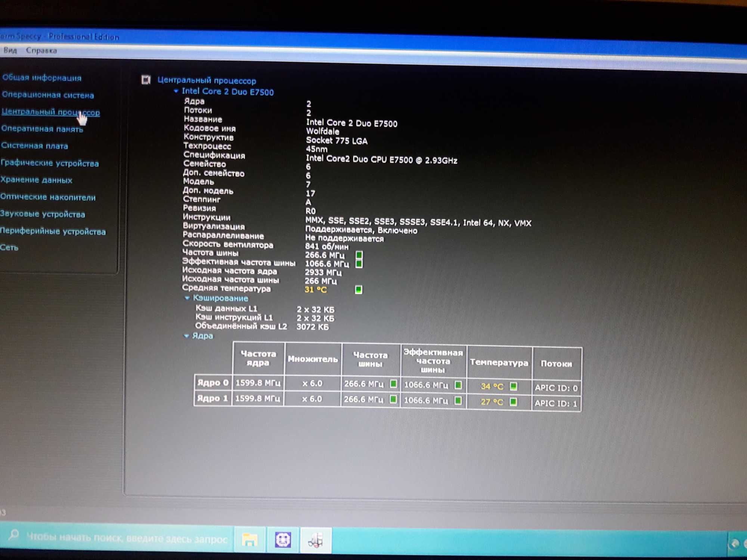
Task: Click the 45nm process value
Action: pyautogui.click(x=316, y=149)
